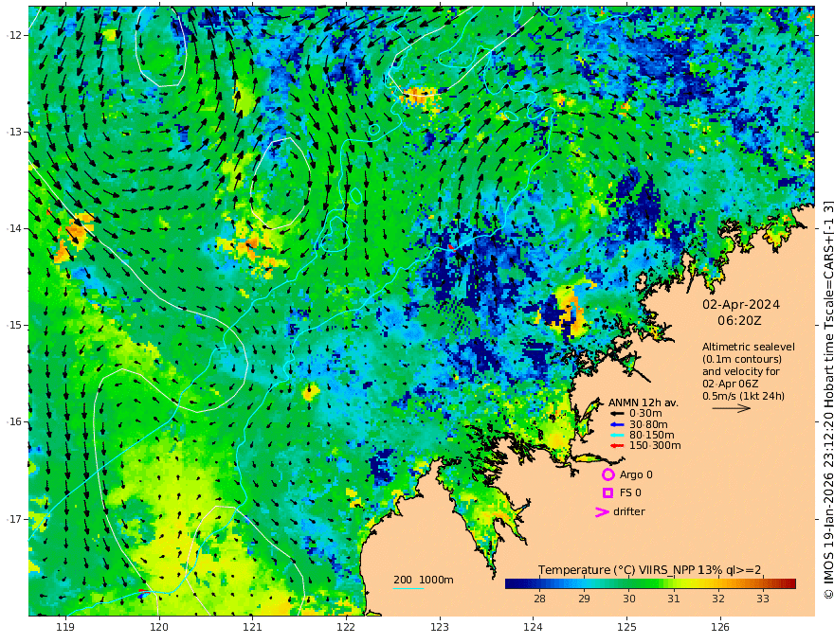
Task: Click the magenta drifter arrowhead legend icon
Action: [x=602, y=511]
